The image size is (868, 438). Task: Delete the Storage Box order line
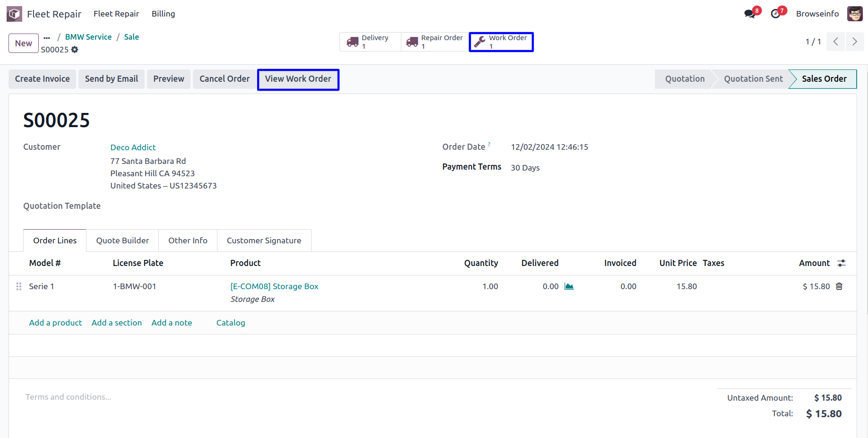839,286
